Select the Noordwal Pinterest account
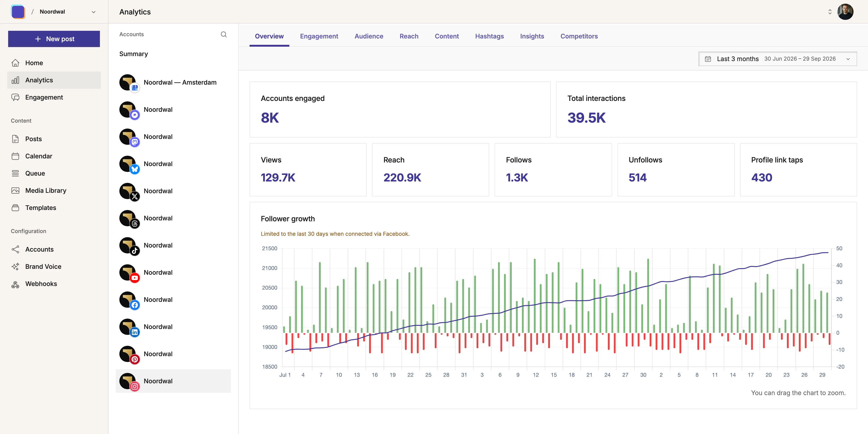Screen dimensions: 868x434 173,354
